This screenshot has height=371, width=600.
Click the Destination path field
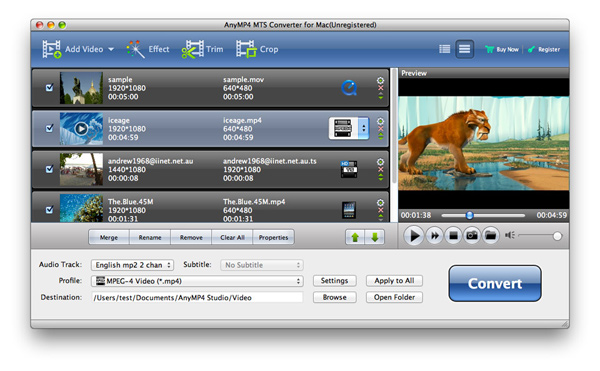(197, 297)
